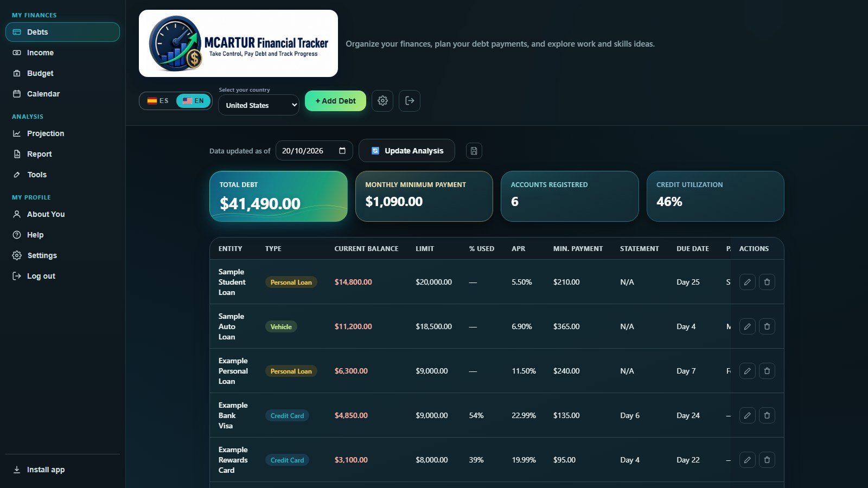The image size is (868, 488).
Task: Click the logout arrow icon in top toolbar
Action: (410, 101)
